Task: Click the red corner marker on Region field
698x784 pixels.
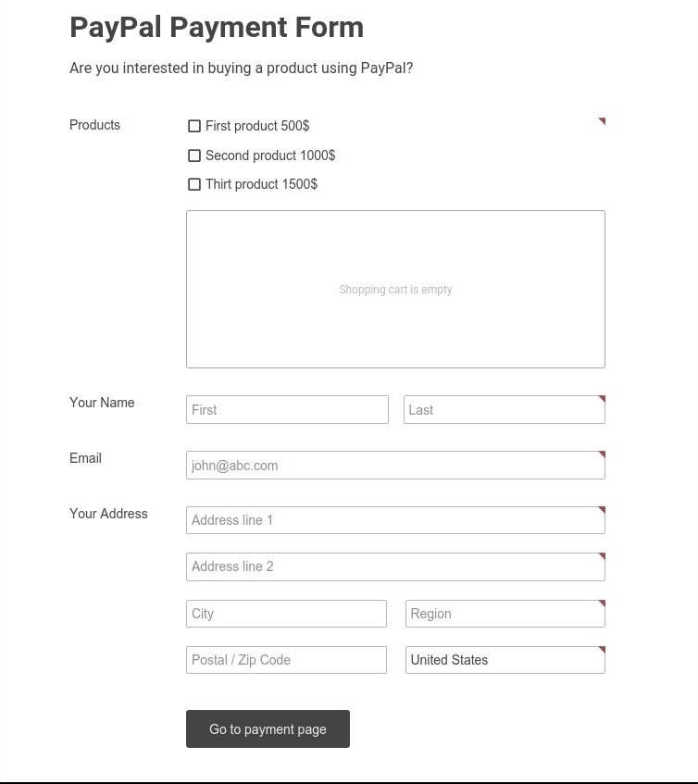Action: tap(602, 604)
